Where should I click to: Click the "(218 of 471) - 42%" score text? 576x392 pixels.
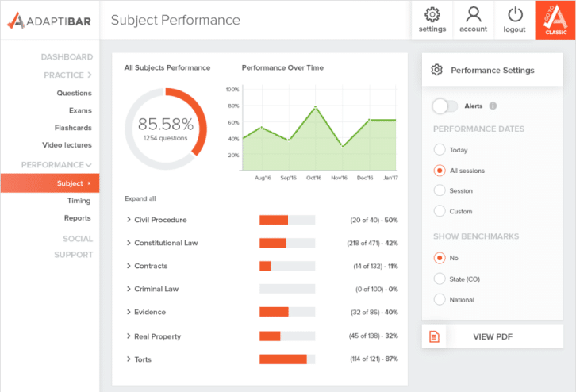tap(372, 243)
